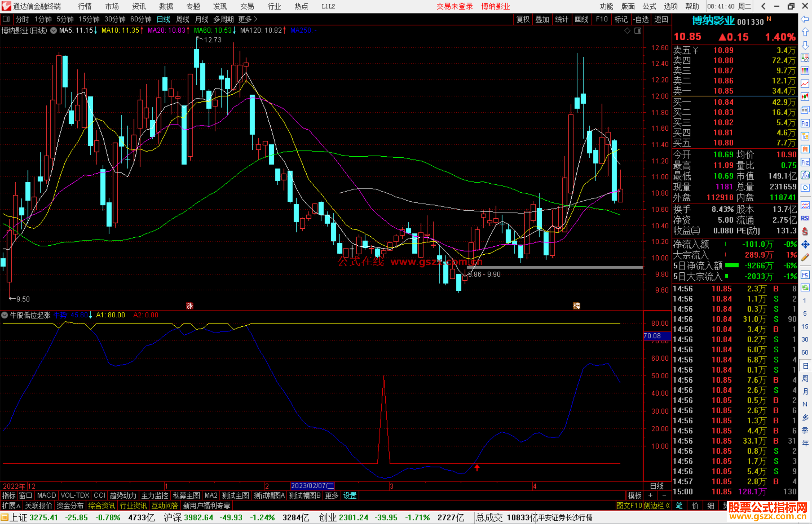Viewport: 812px width, 524px height.
Task: Click the diamond icon above main chart
Action: [x=627, y=31]
